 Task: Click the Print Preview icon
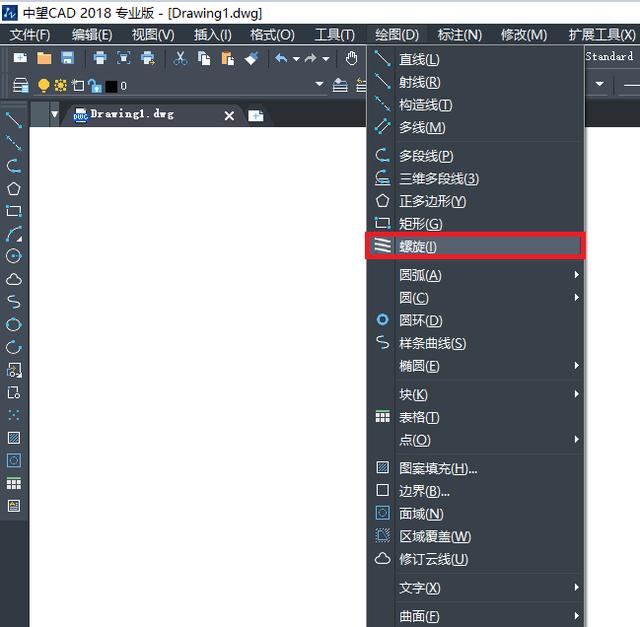[x=124, y=58]
